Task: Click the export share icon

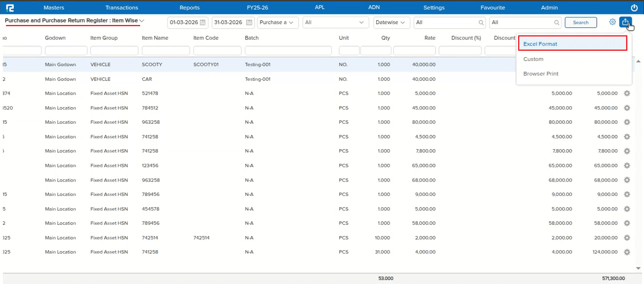Action: [625, 22]
